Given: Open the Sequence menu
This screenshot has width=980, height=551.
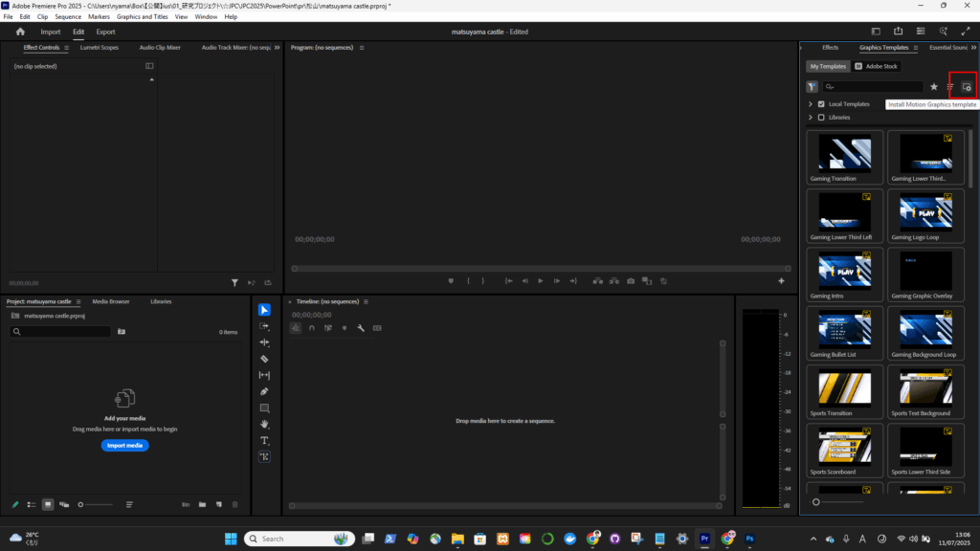Looking at the screenshot, I should click(x=68, y=17).
